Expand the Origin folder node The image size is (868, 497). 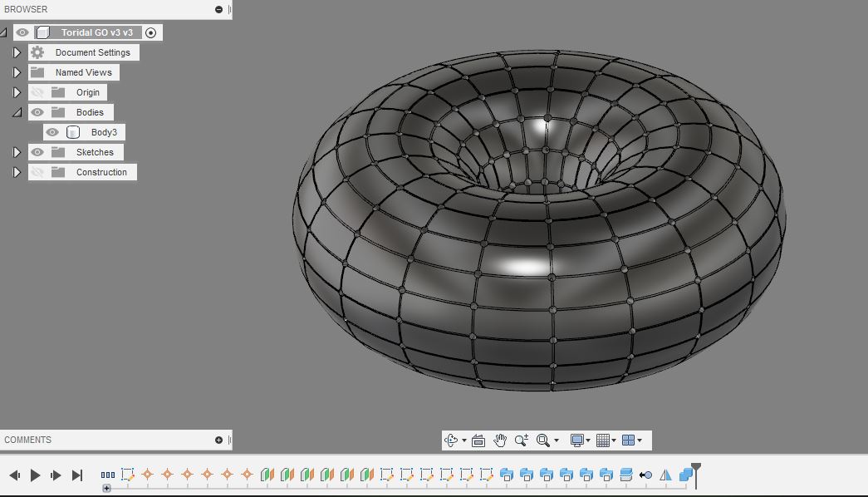click(17, 92)
